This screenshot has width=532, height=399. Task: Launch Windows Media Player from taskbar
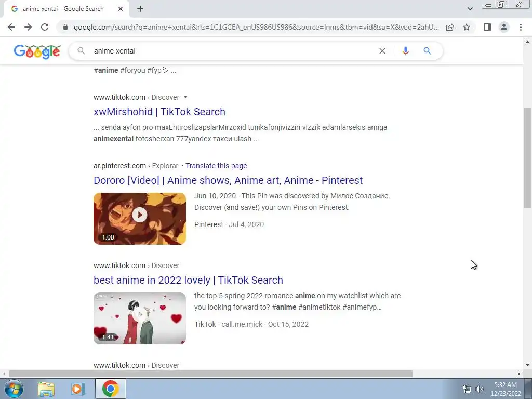78,389
